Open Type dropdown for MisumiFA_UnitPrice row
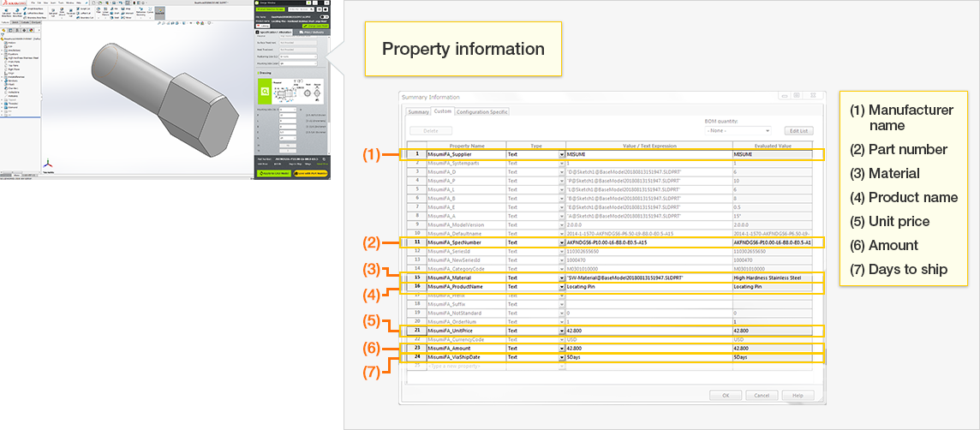Image resolution: width=980 pixels, height=430 pixels. tap(562, 330)
